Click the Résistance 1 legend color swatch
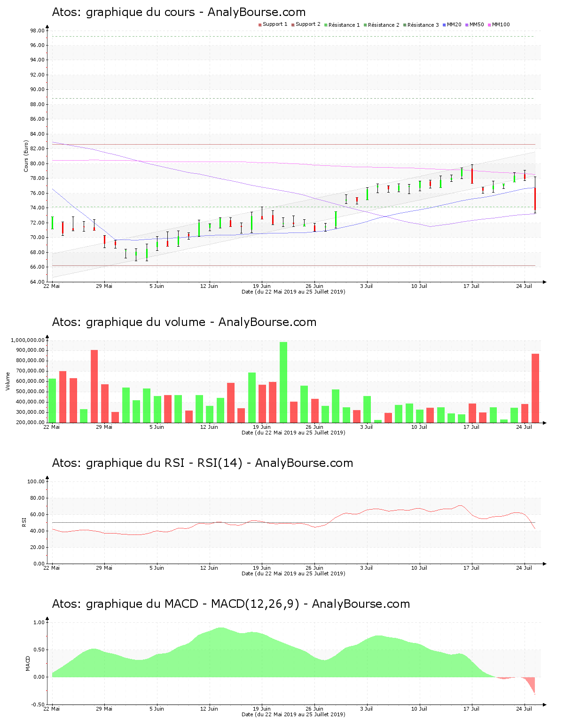The width and height of the screenshot is (564, 728). (x=326, y=25)
